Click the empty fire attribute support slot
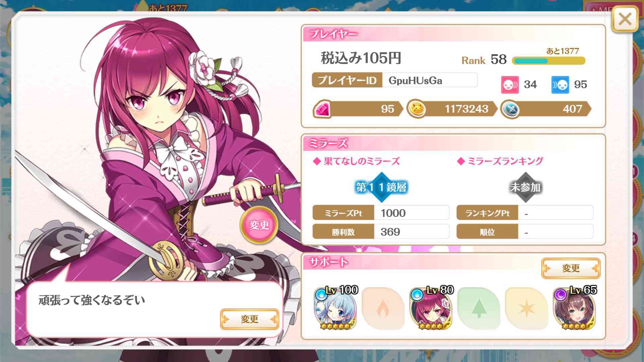Screen dimensions: 644x362 click(383, 308)
